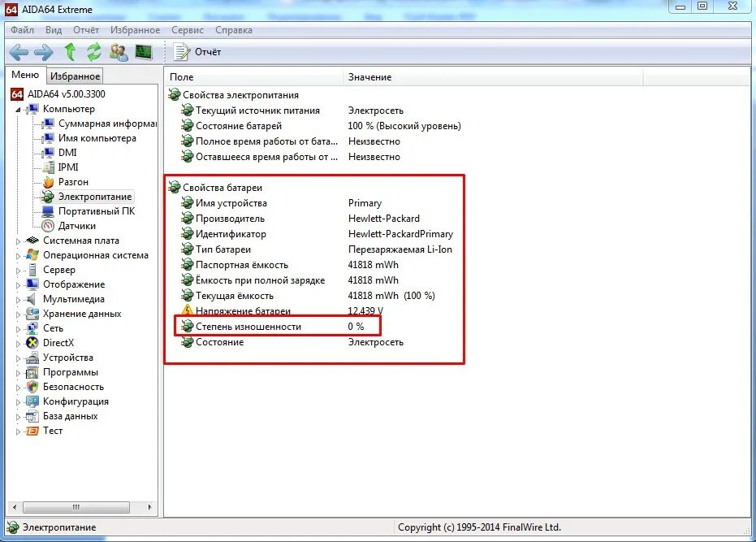Collapse the Компьютер tree node
Image resolution: width=756 pixels, height=542 pixels.
(x=19, y=110)
